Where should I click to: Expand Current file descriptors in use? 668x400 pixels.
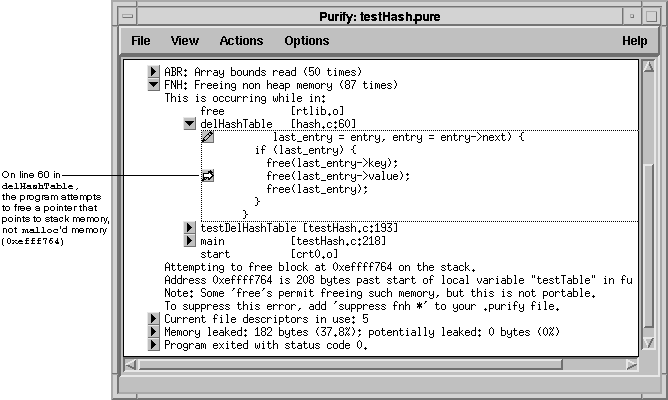[153, 319]
